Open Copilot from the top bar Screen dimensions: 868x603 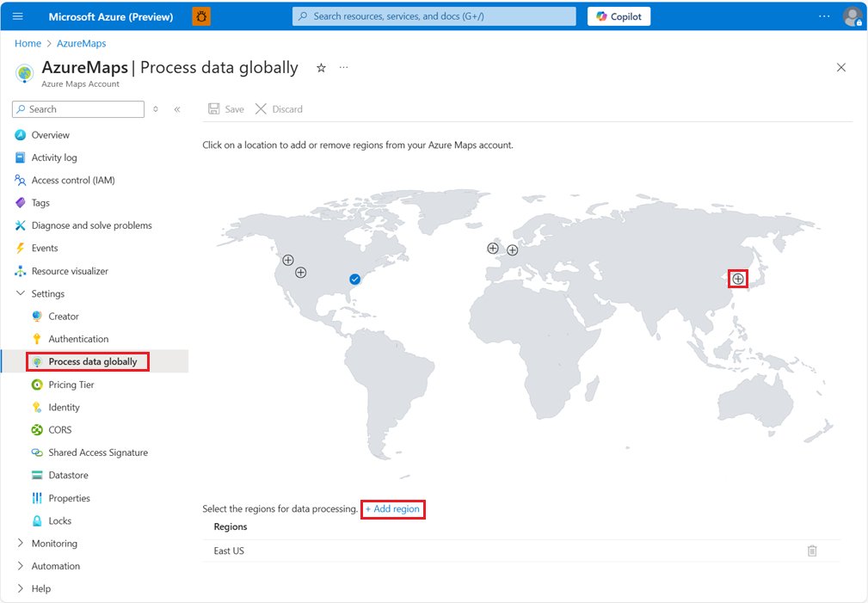click(x=619, y=16)
